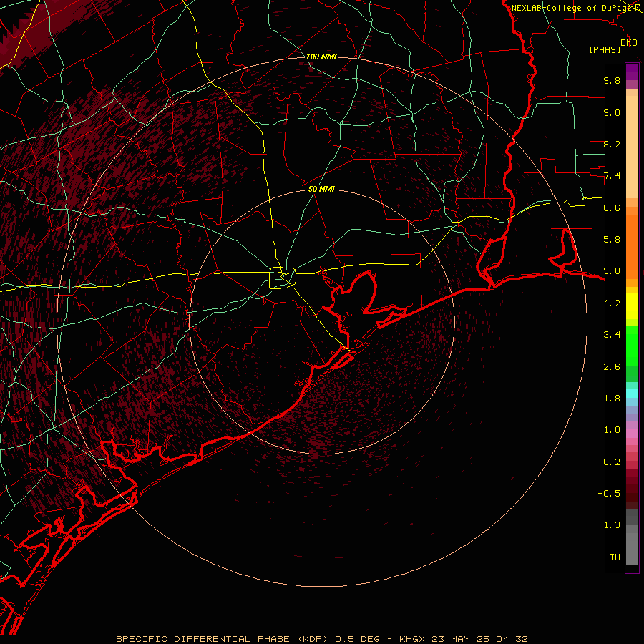
Task: Click the 0.2 scale value
Action: pyautogui.click(x=612, y=462)
